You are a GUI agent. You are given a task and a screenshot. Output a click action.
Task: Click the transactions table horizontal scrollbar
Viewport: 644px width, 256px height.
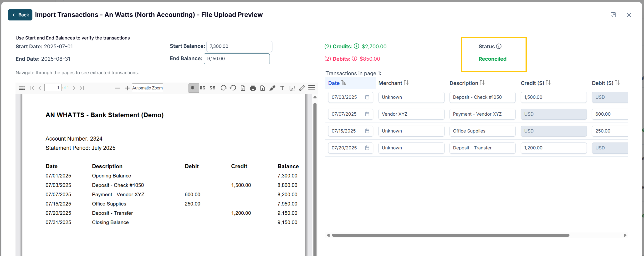click(x=450, y=235)
